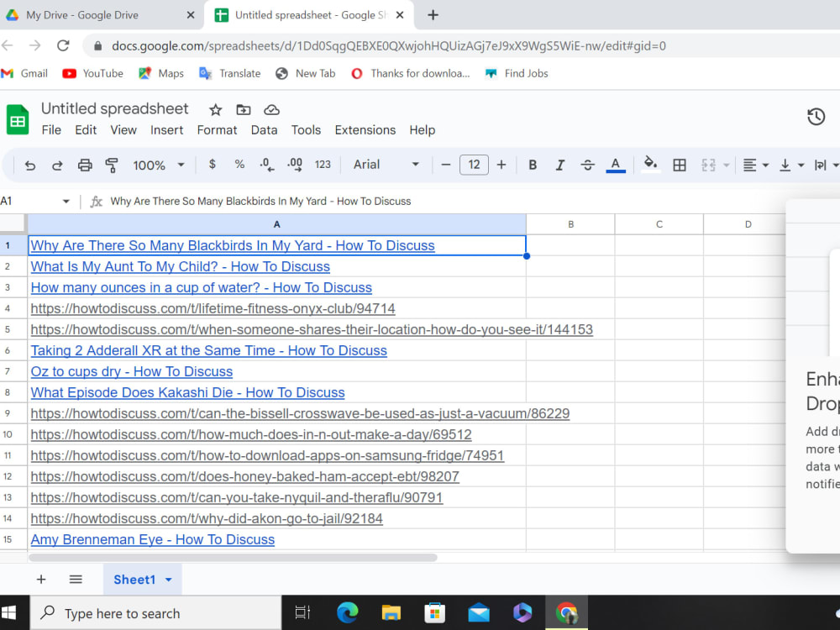
Task: Open the View menu
Action: pyautogui.click(x=123, y=130)
